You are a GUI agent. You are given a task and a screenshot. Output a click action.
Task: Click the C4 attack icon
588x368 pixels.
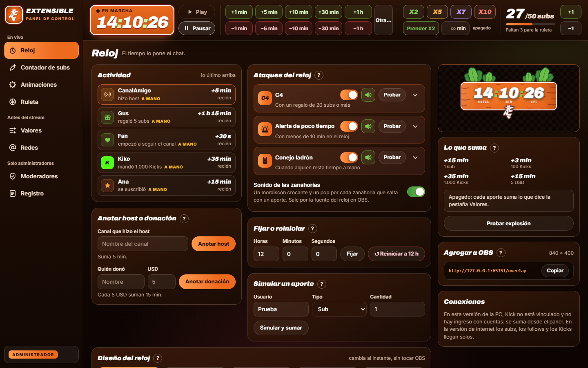click(265, 98)
